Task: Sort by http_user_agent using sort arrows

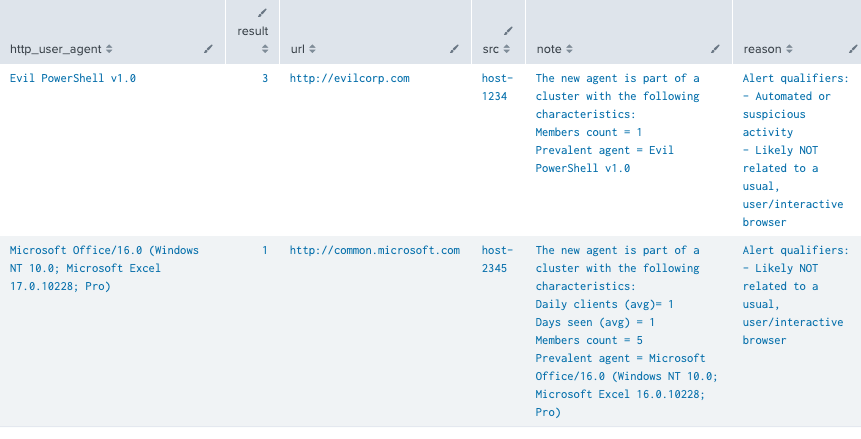Action: [109, 49]
